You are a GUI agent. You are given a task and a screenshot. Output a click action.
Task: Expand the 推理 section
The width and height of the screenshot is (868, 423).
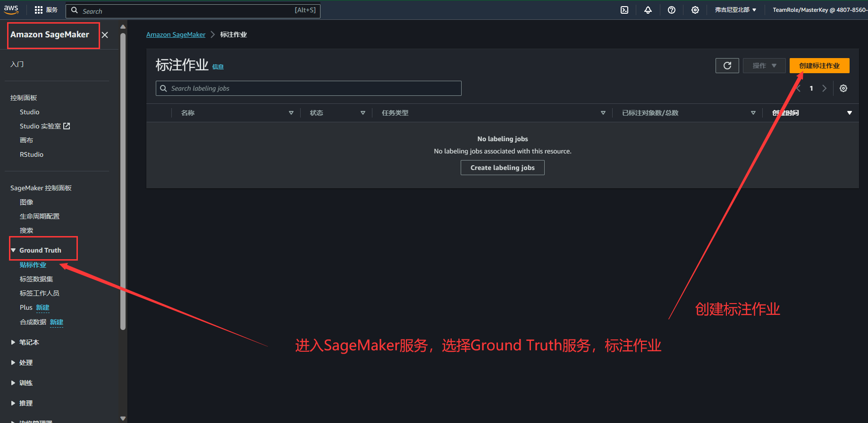tap(13, 403)
